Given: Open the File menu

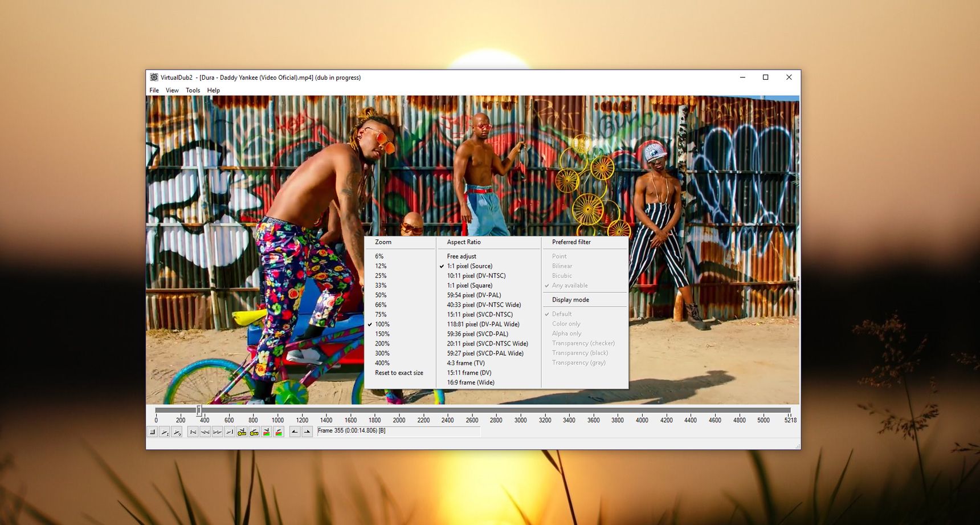Looking at the screenshot, I should [154, 91].
